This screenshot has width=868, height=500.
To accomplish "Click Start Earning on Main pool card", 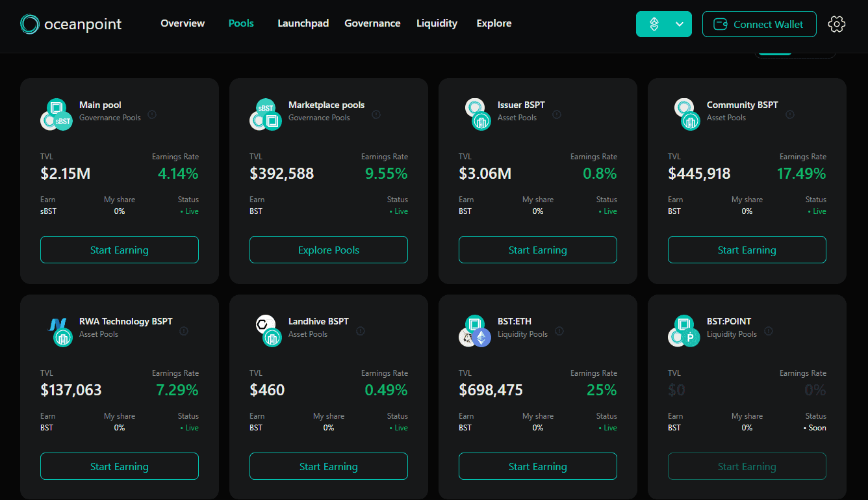I will tap(120, 250).
